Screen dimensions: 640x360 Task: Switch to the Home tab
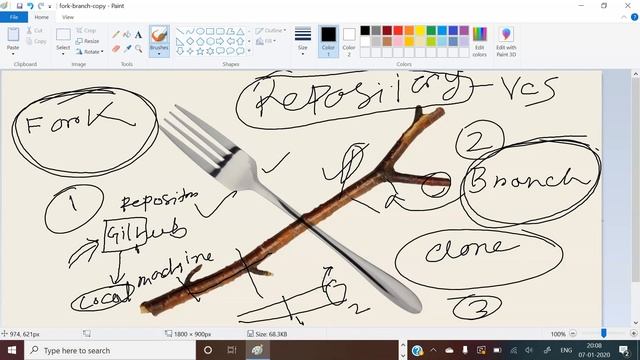pos(42,17)
